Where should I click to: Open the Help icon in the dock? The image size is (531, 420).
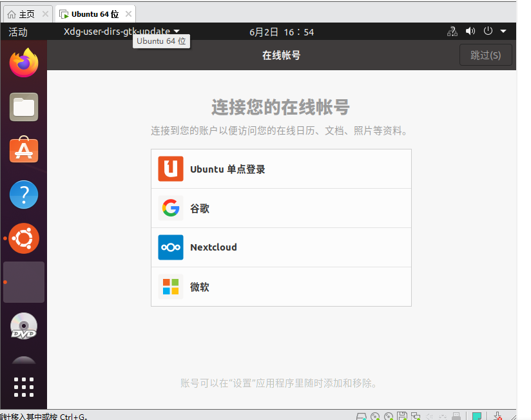[24, 195]
